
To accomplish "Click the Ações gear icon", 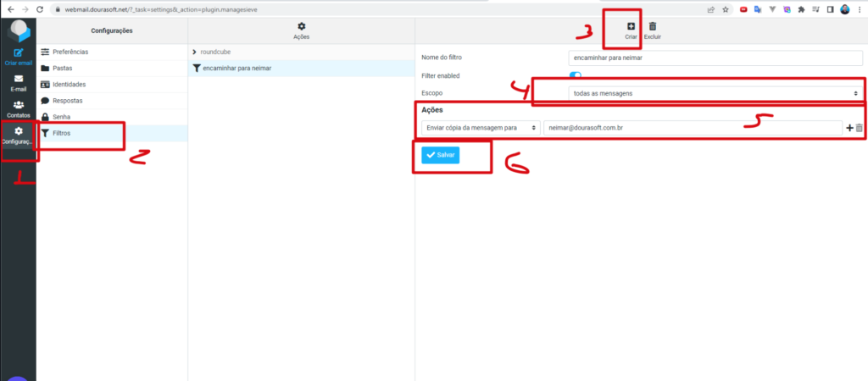I will point(301,27).
